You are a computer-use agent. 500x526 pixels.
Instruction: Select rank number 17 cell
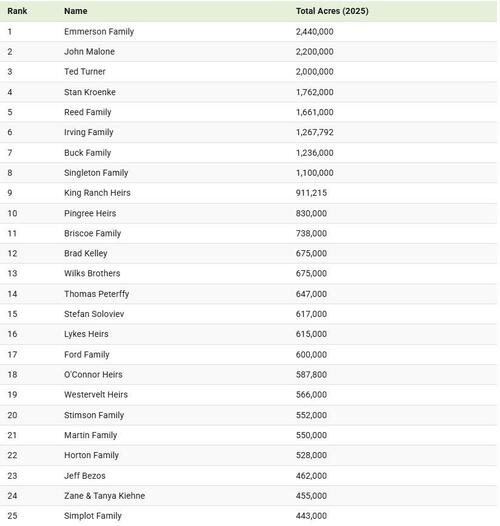[x=12, y=355]
